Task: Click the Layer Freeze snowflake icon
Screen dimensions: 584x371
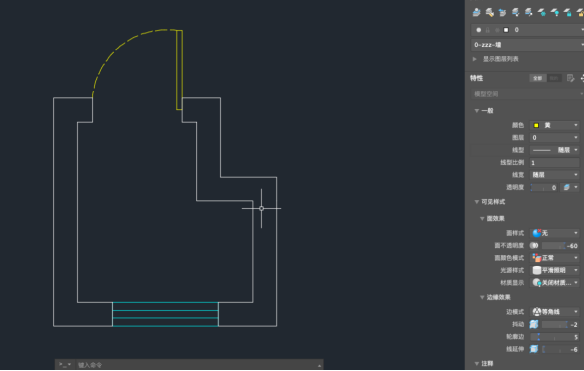Action: pos(542,12)
